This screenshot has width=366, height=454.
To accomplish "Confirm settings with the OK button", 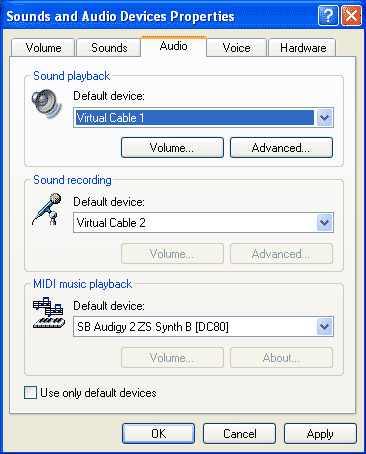I will tap(158, 433).
